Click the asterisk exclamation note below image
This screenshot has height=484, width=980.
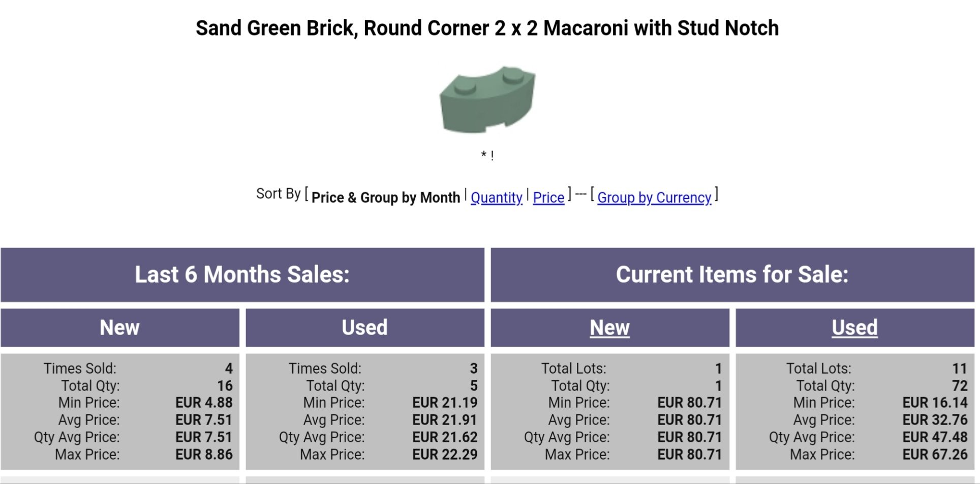pos(487,155)
